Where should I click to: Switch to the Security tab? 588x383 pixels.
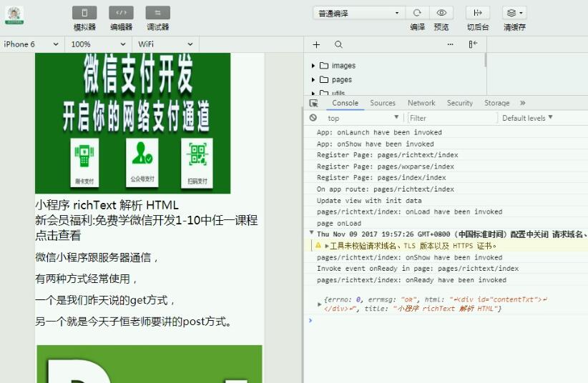pos(460,103)
